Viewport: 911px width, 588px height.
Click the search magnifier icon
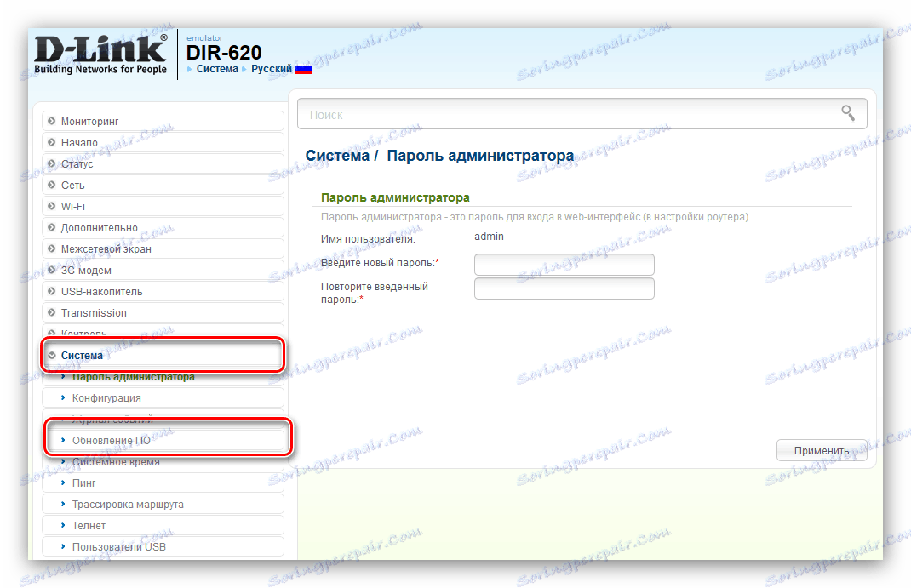[848, 112]
